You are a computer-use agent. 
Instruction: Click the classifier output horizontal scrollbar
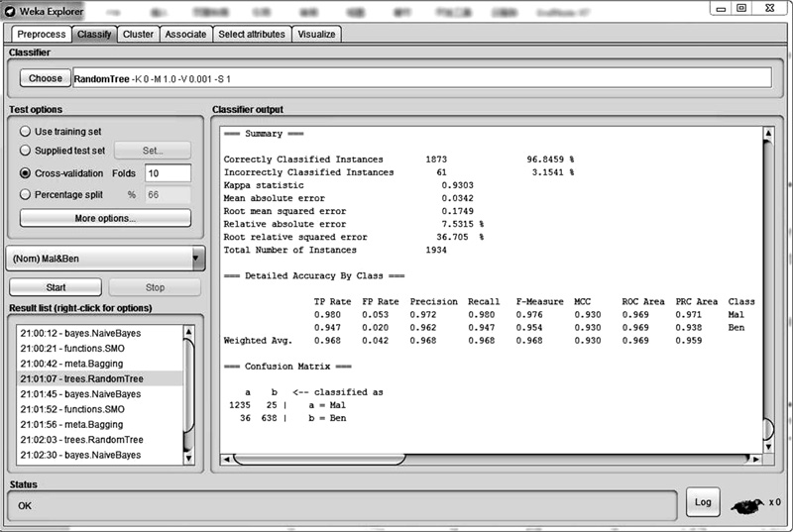click(317, 460)
